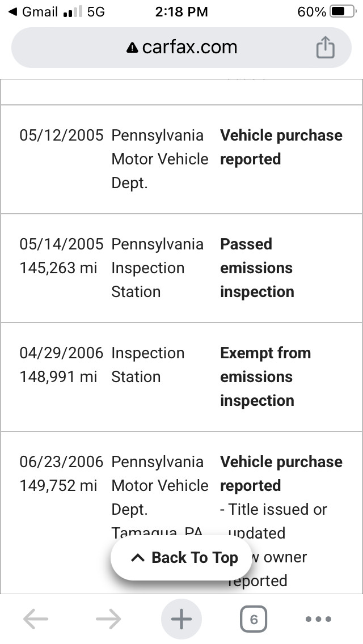Tap the not-secure warning triangle icon
363x644 pixels.
point(132,48)
